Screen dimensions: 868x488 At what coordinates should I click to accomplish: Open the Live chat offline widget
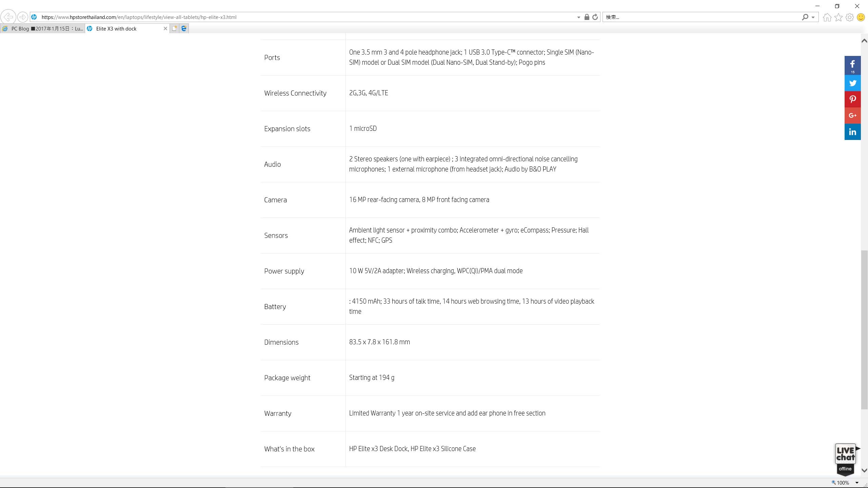coord(846,459)
